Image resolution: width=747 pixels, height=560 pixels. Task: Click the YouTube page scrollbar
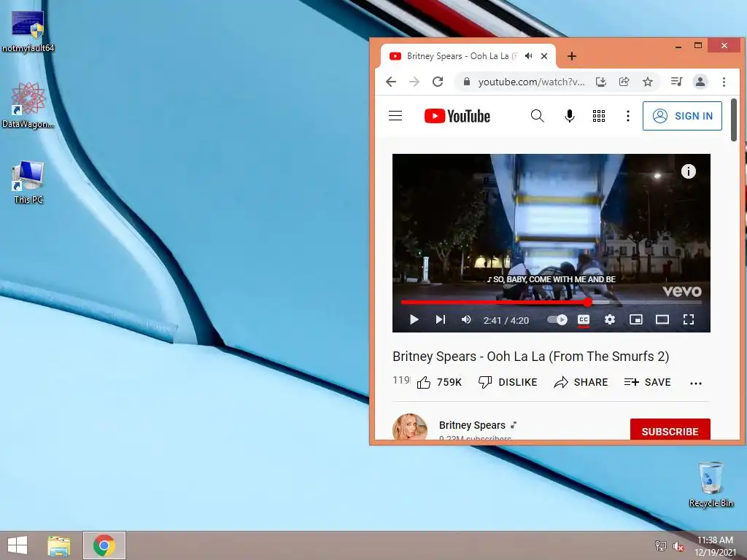point(734,120)
